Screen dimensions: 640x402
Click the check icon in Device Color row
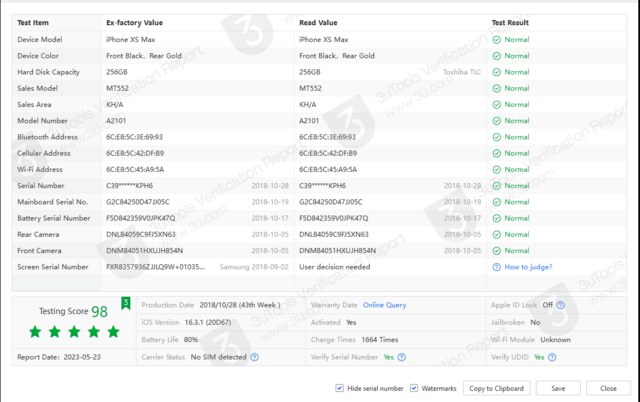[496, 56]
